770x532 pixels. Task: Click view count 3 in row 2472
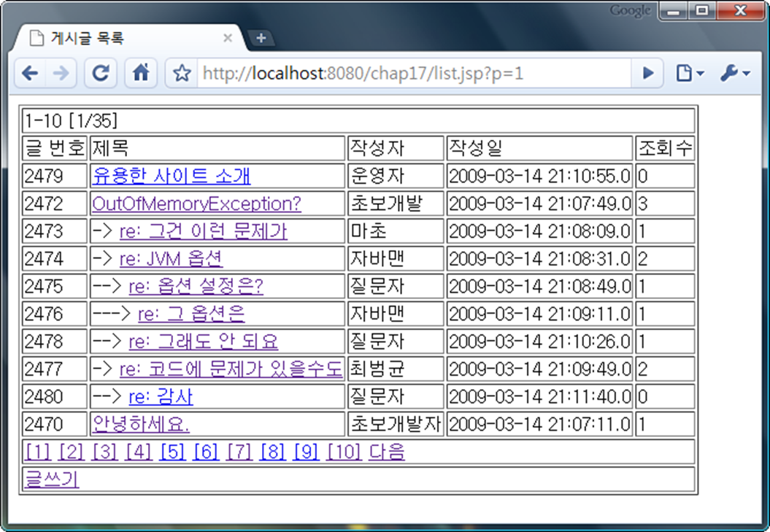click(665, 204)
